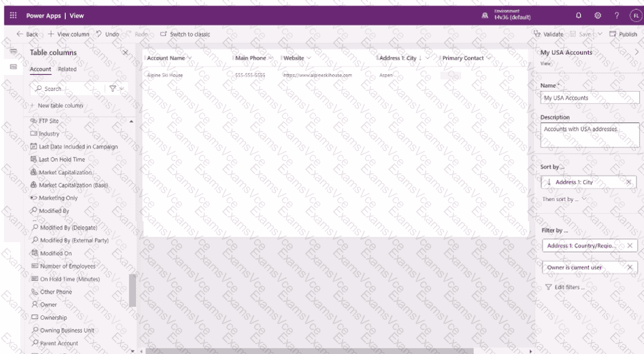
Task: Click the Search columns input field
Action: point(68,88)
